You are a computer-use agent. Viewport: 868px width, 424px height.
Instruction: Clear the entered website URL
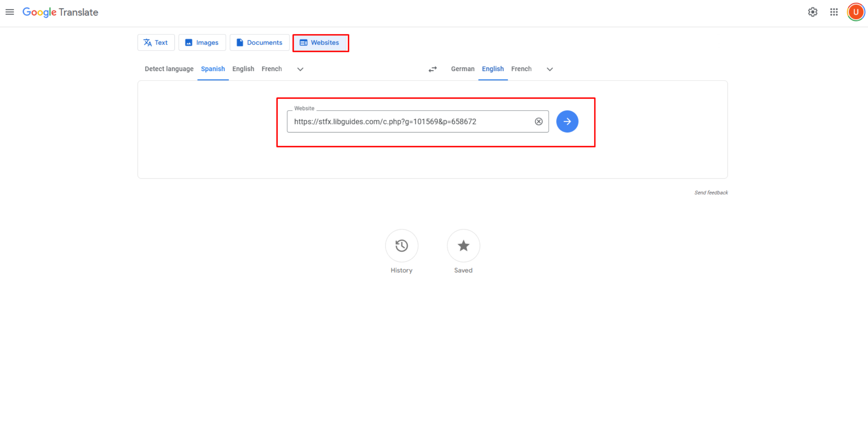tap(539, 122)
